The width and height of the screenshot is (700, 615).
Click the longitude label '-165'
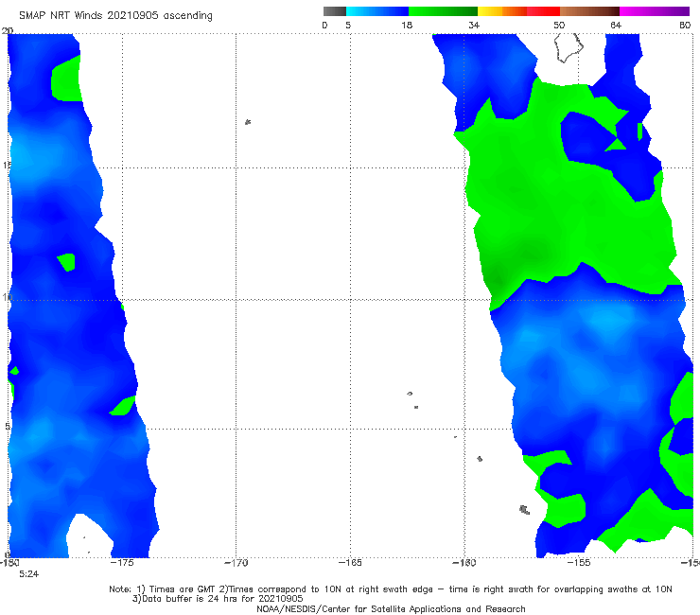click(350, 563)
